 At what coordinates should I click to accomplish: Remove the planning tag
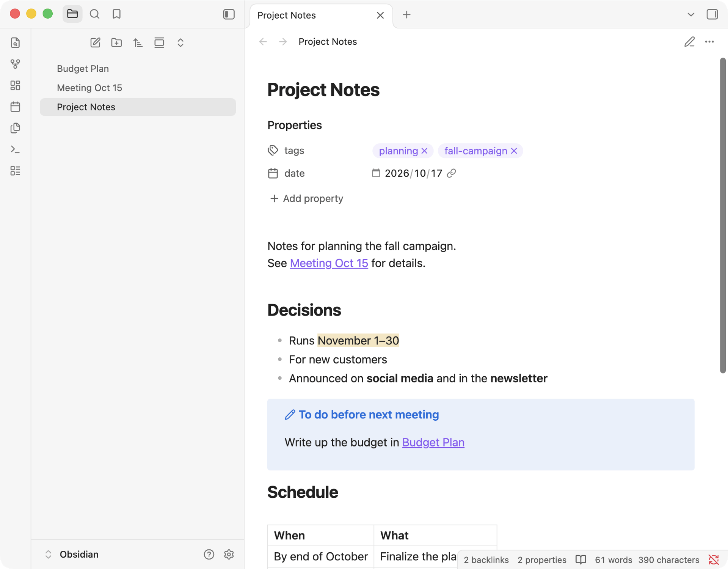pos(424,151)
